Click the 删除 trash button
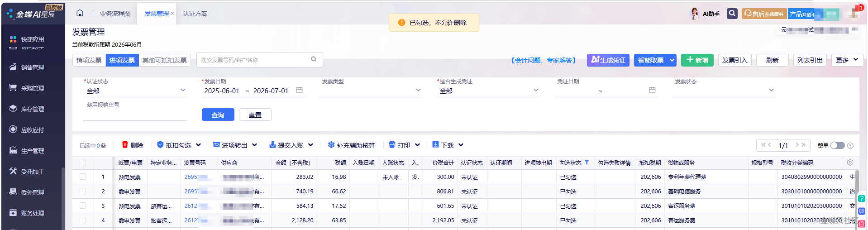The height and width of the screenshot is (230, 868). click(x=132, y=145)
